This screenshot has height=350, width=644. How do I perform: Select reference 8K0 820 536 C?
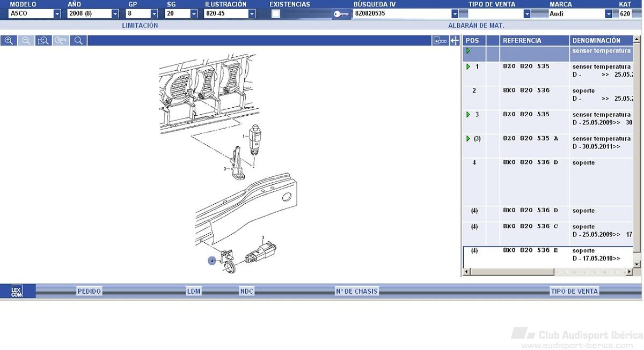pyautogui.click(x=531, y=226)
